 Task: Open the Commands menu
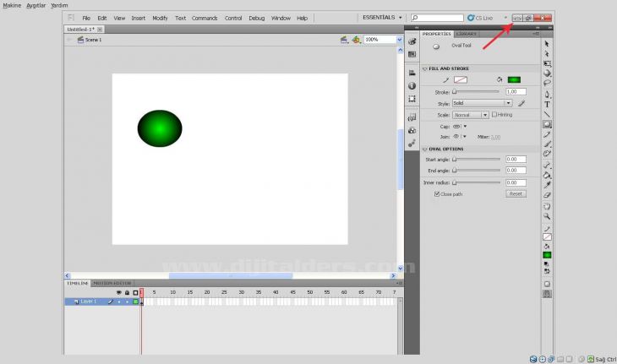[205, 18]
